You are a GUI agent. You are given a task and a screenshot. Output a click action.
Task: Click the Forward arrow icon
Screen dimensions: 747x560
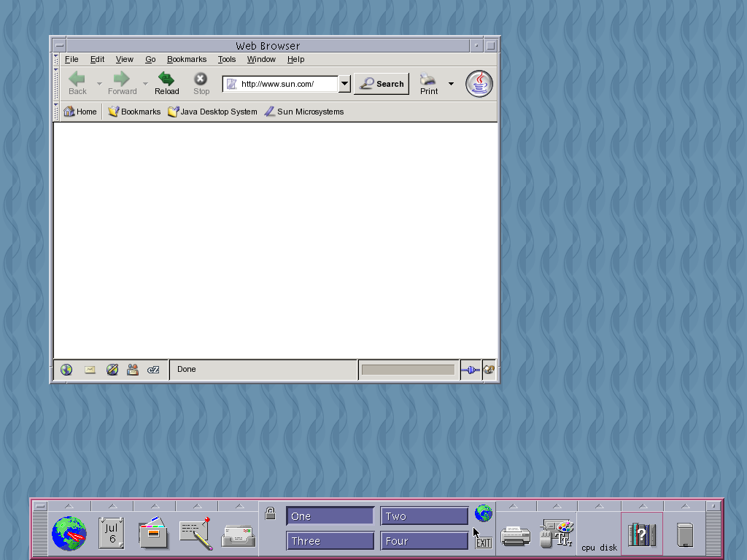[122, 79]
